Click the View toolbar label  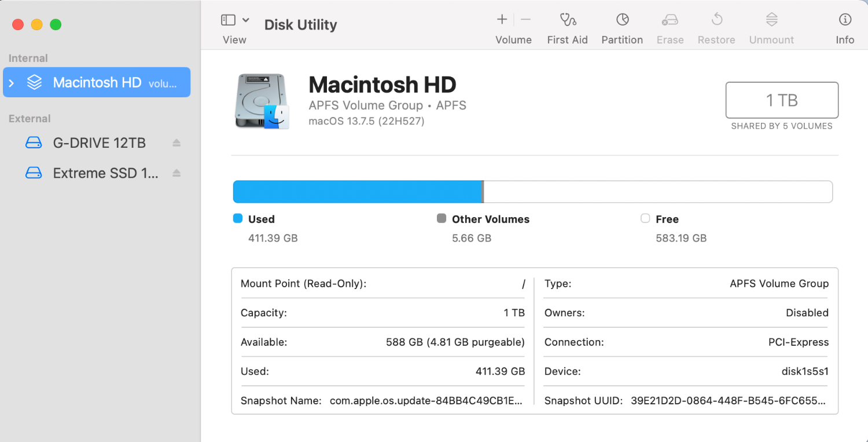pyautogui.click(x=234, y=40)
